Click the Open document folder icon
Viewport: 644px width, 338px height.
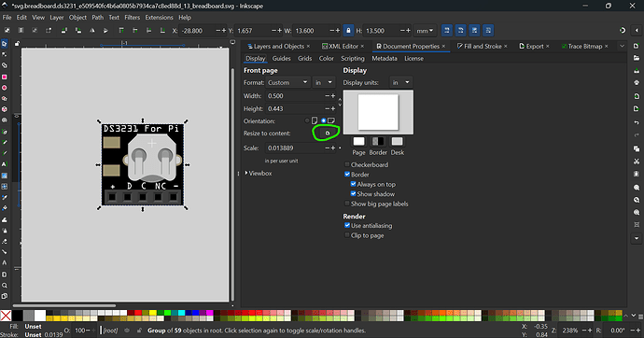click(637, 58)
